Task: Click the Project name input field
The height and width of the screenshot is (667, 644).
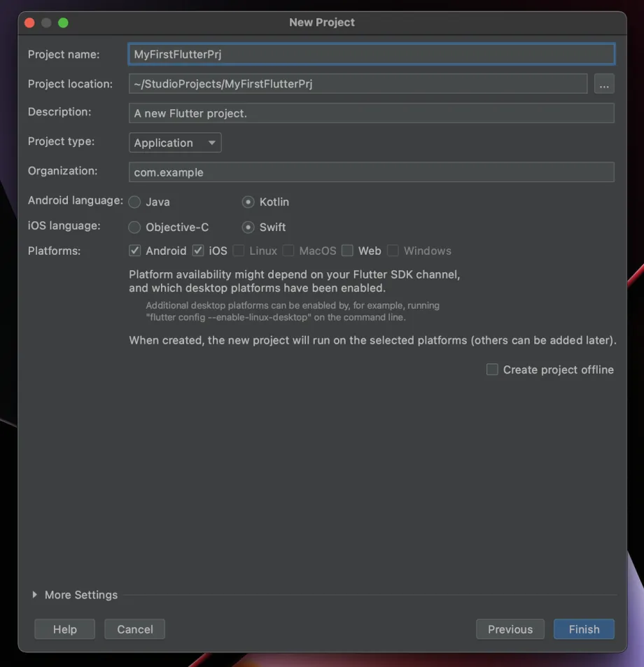Action: click(371, 55)
